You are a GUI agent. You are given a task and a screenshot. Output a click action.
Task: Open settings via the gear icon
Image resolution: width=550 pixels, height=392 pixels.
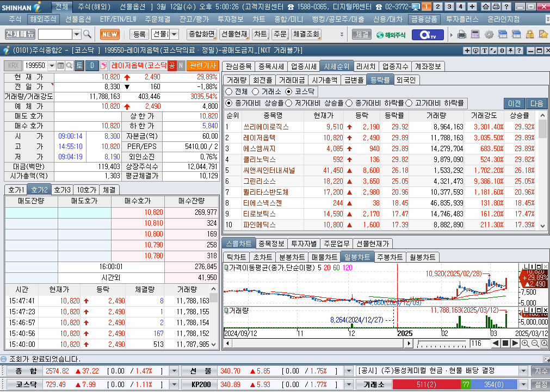489,34
